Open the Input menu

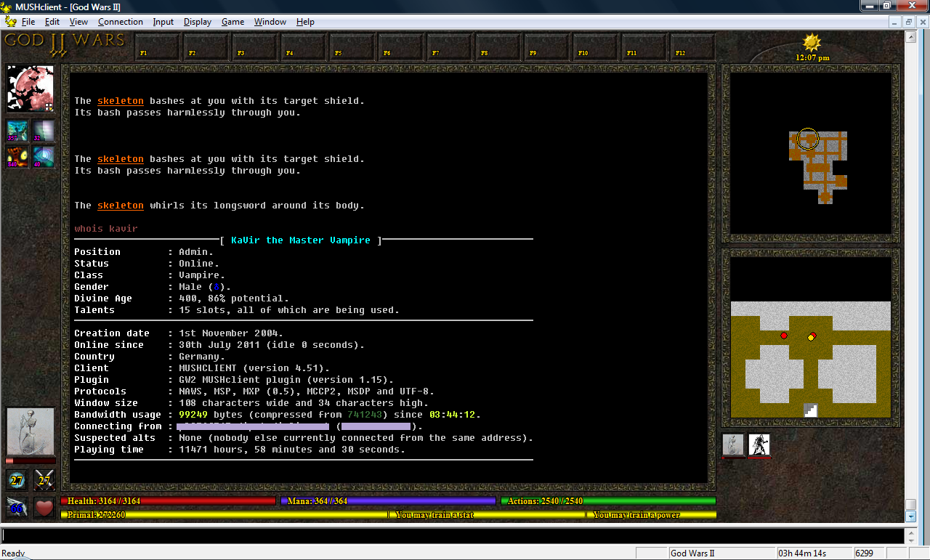coord(163,22)
